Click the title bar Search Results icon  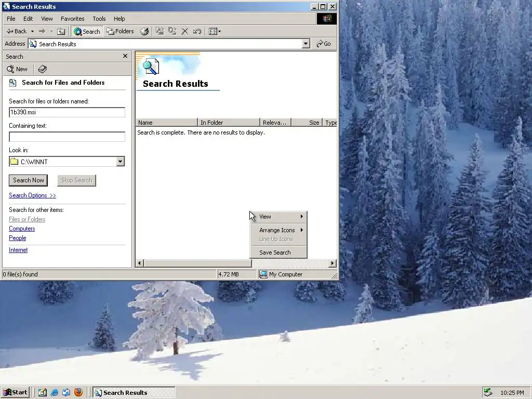pos(6,6)
